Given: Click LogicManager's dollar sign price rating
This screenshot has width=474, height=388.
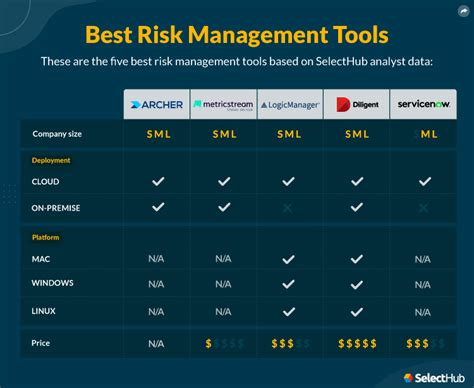Looking at the screenshot, I should (x=290, y=344).
